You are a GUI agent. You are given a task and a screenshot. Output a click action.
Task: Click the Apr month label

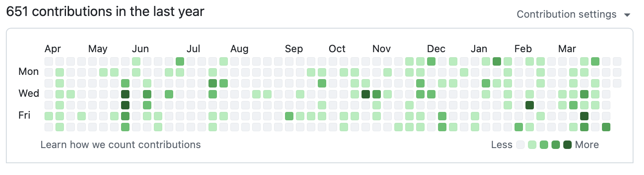tap(53, 49)
